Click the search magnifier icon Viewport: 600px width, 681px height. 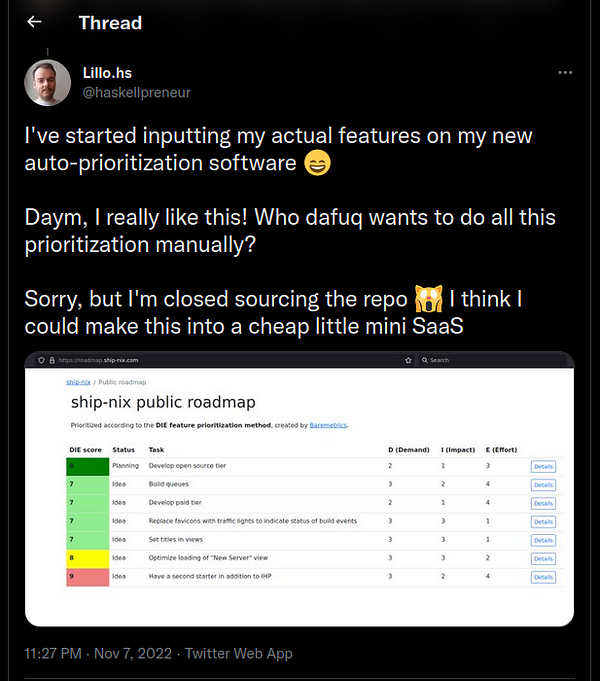click(424, 360)
